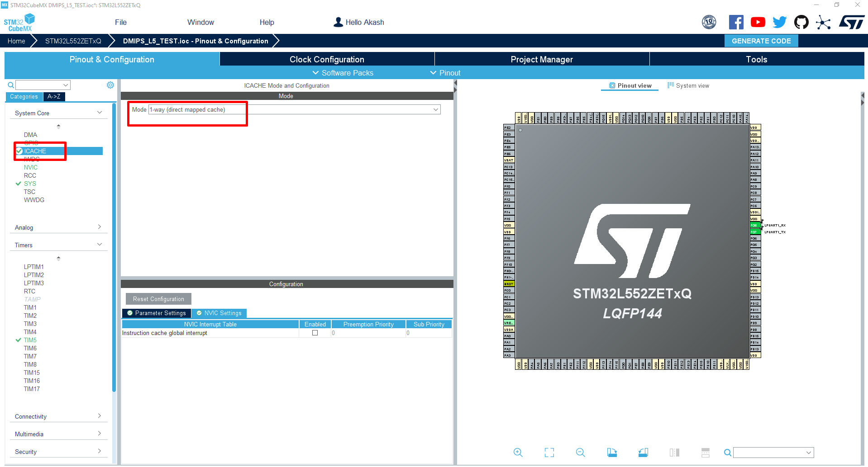This screenshot has width=868, height=467.
Task: Open the Window menu
Action: coord(200,22)
